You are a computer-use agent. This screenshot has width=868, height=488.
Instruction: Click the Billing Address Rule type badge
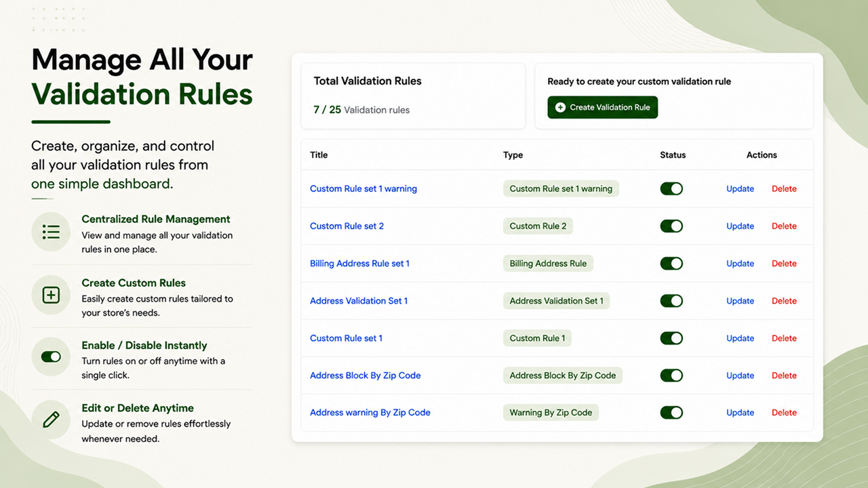pos(548,263)
